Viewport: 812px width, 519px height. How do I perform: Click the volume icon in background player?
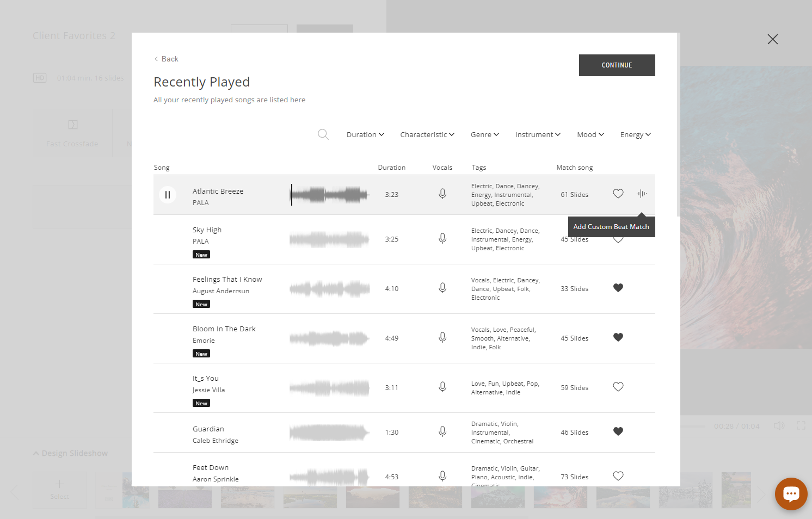coord(779,425)
